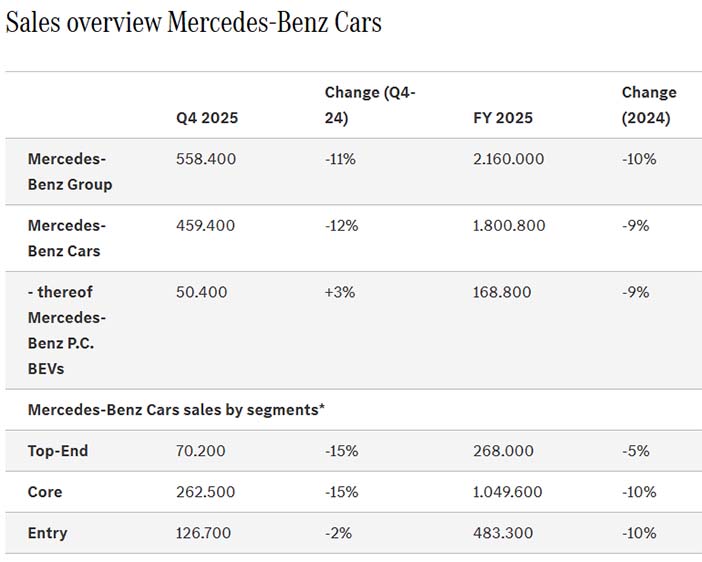Select the Q4 2025 column header
Screen dimensions: 702x562
[x=207, y=117]
